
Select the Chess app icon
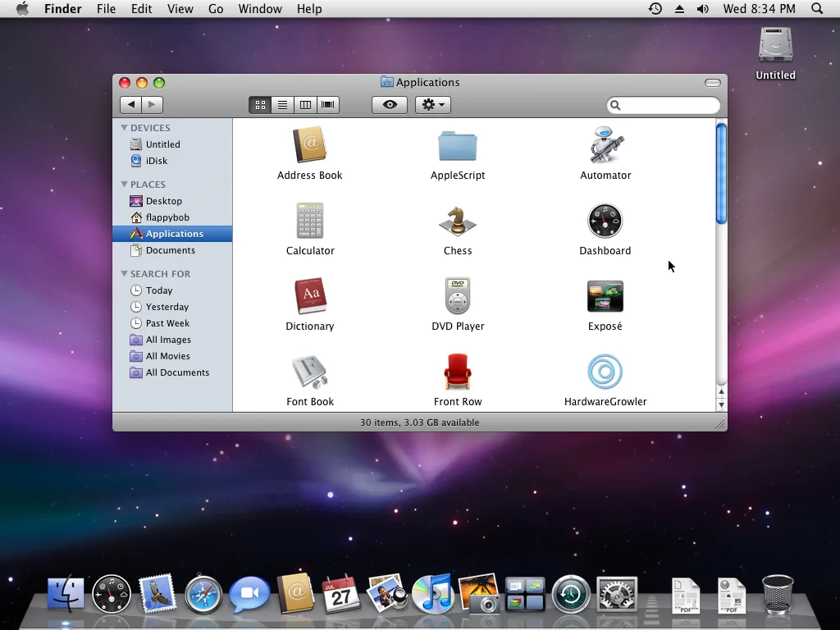point(458,221)
